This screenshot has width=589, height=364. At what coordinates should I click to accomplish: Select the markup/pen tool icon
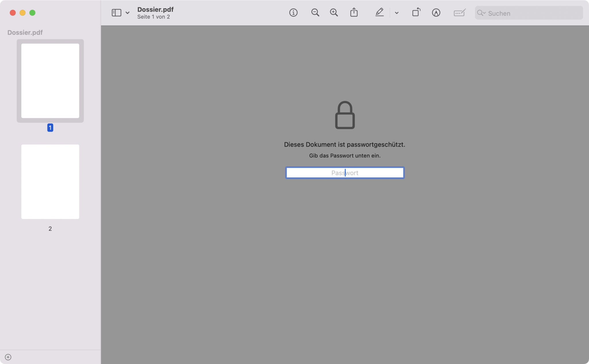pos(378,13)
